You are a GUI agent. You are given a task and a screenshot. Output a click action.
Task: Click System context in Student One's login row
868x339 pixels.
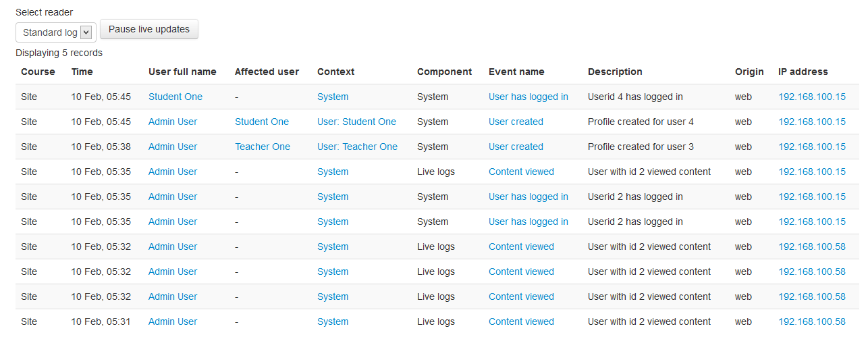(x=333, y=97)
